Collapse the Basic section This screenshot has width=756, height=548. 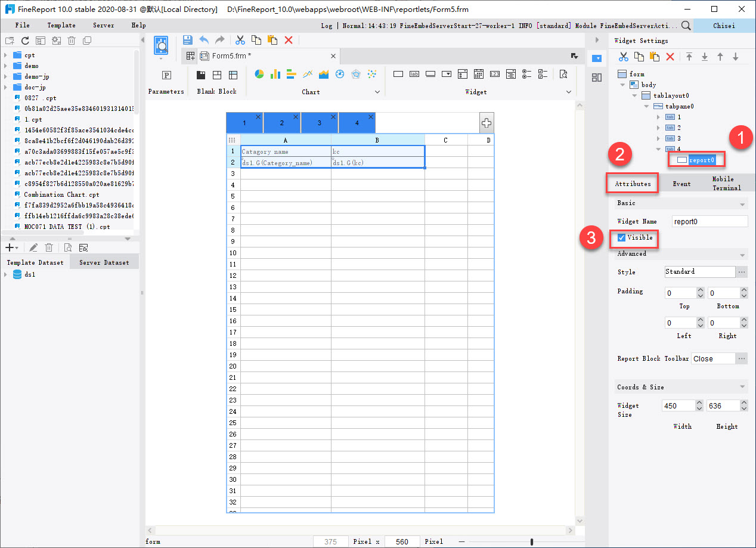pyautogui.click(x=742, y=204)
